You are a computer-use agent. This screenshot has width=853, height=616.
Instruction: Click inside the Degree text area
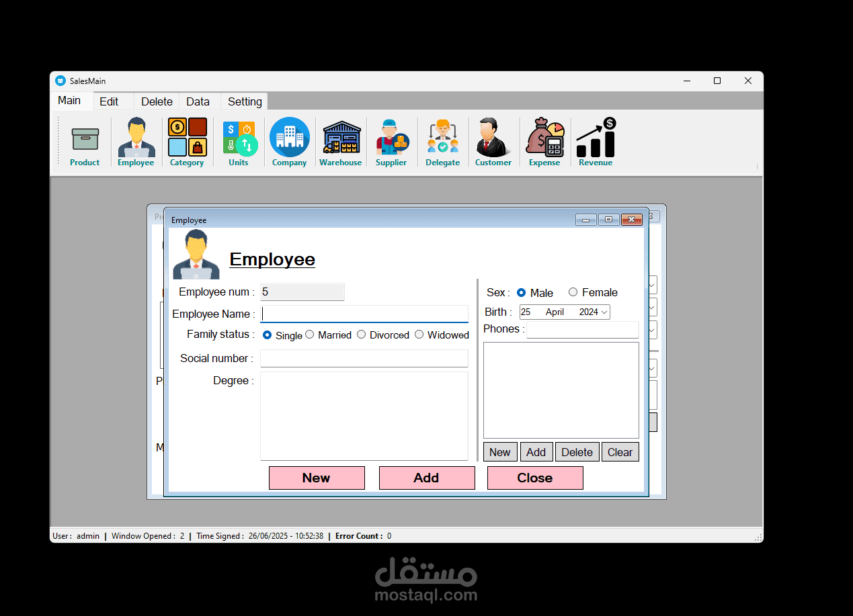(364, 416)
